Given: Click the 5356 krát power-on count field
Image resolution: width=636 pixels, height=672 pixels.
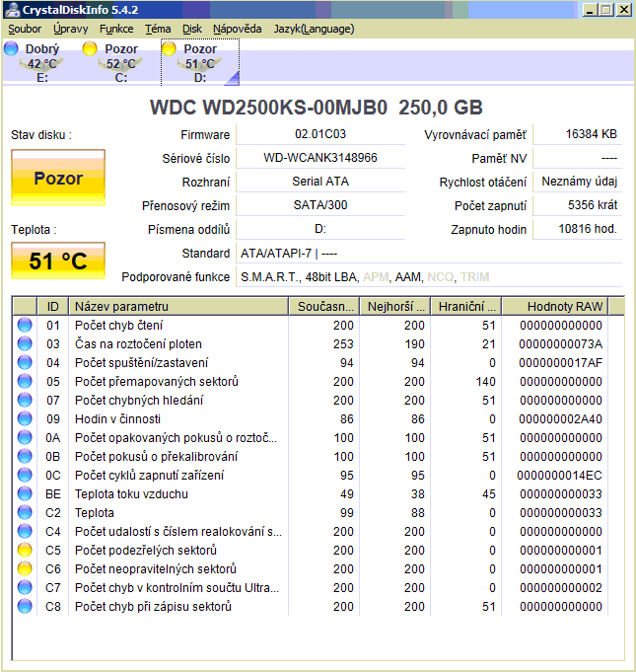Looking at the screenshot, I should 577,205.
